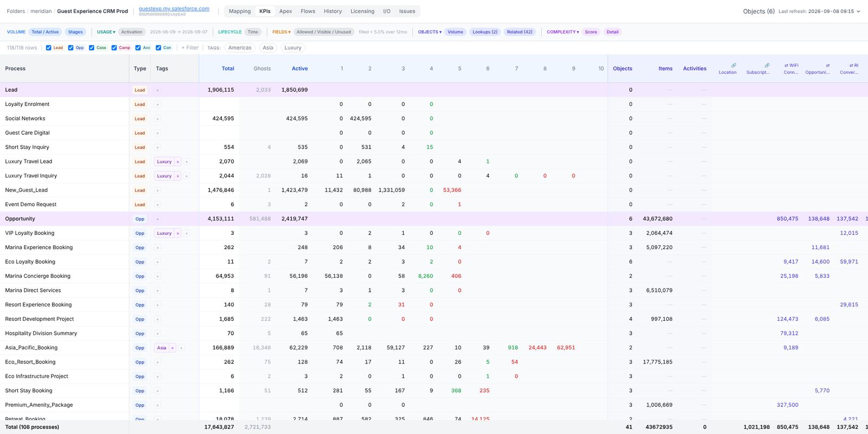Open the FIELDS dropdown
The image size is (868, 434).
pos(281,32)
